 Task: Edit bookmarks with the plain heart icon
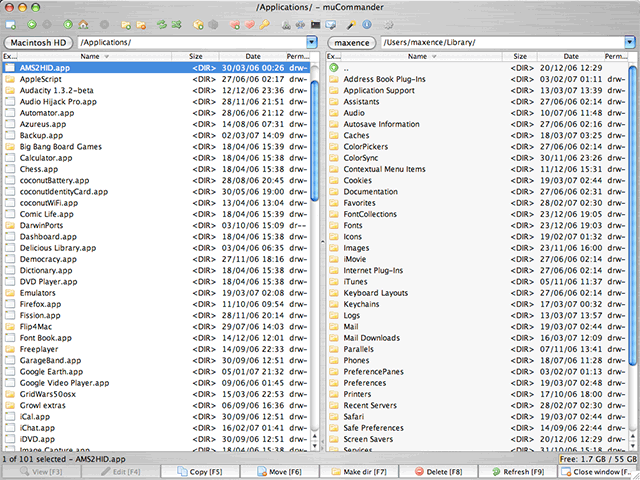tap(249, 25)
